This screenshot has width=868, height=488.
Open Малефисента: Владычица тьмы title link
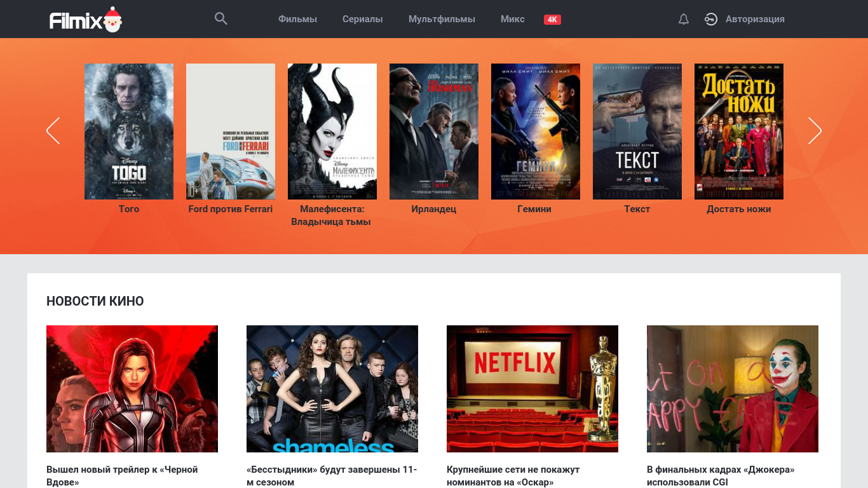(x=332, y=215)
